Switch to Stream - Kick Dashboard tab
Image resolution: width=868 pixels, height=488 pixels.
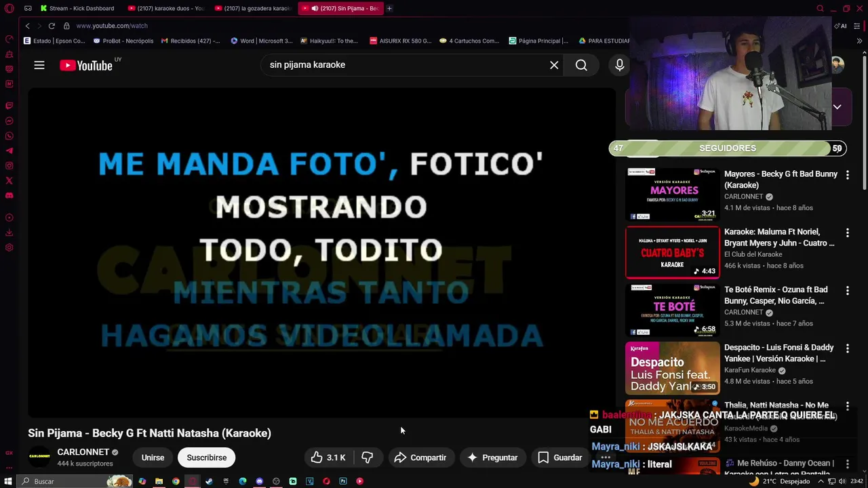[77, 8]
